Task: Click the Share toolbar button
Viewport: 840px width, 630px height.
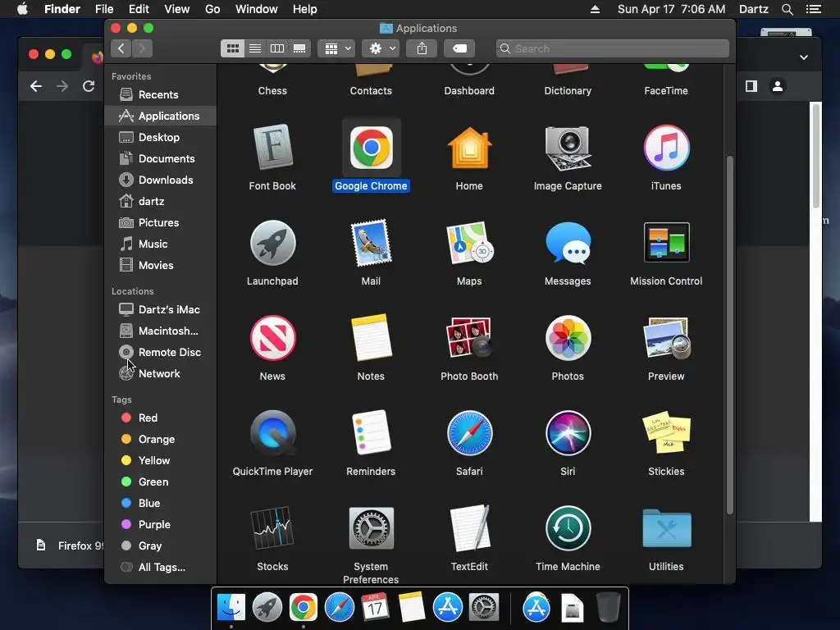Action: (x=422, y=48)
